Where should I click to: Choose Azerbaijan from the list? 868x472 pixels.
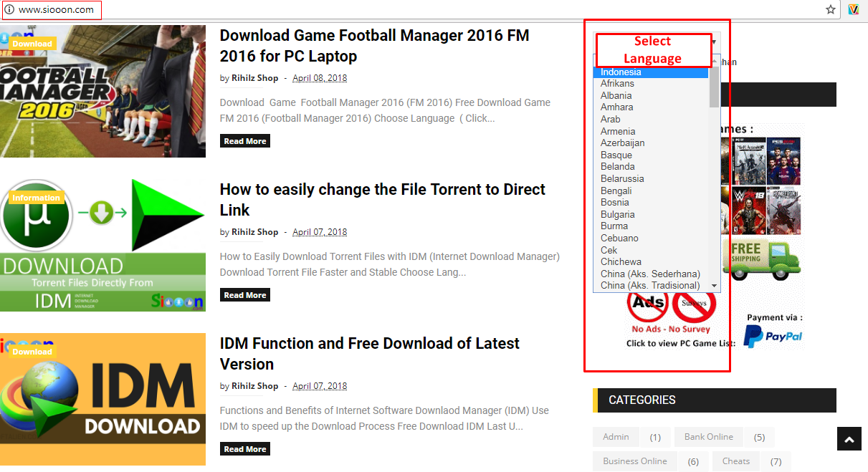pyautogui.click(x=651, y=143)
